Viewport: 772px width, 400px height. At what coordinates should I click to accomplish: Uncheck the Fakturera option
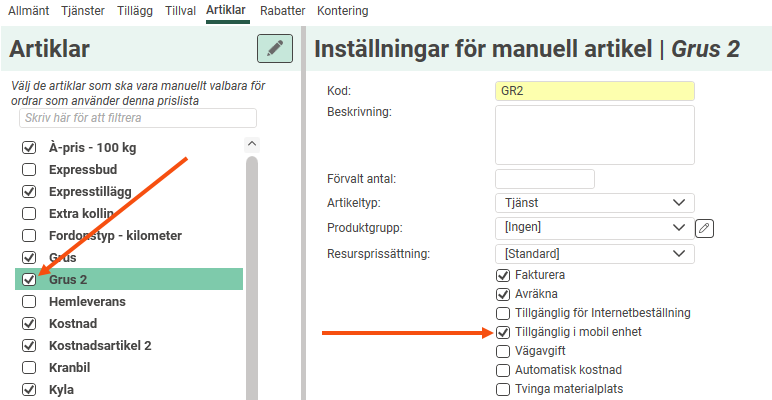503,275
